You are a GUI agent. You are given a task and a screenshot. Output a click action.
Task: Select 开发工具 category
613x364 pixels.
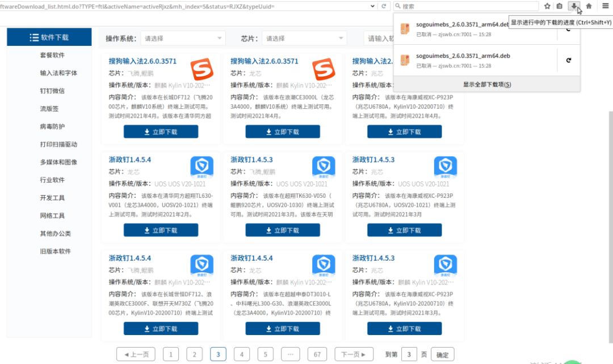click(x=52, y=198)
